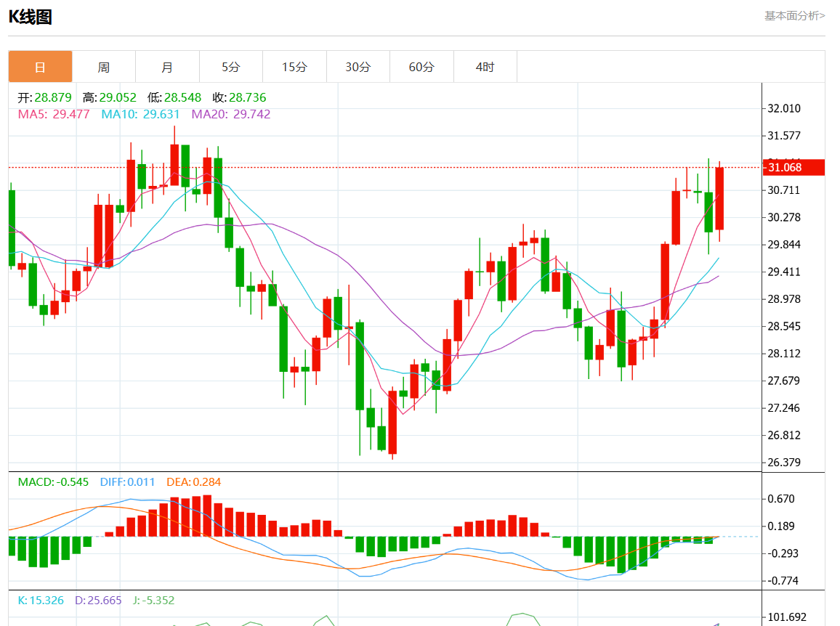Click the K线图 heading
Image resolution: width=840 pixels, height=626 pixels.
coord(30,17)
